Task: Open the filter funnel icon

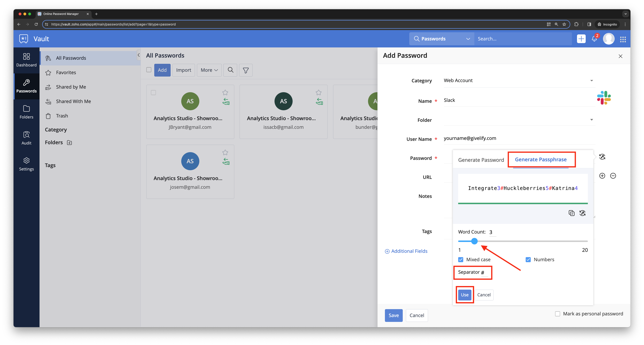Action: click(246, 70)
